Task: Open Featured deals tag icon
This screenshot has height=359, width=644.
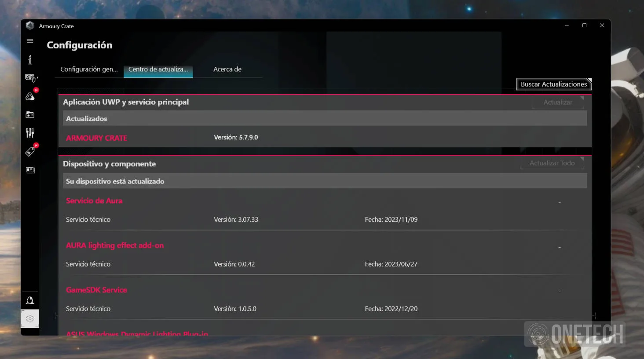Action: pos(30,152)
